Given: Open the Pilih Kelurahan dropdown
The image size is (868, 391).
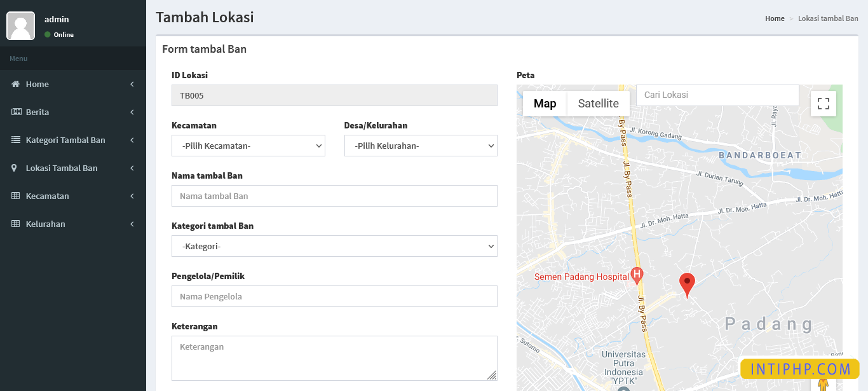Looking at the screenshot, I should pyautogui.click(x=421, y=146).
